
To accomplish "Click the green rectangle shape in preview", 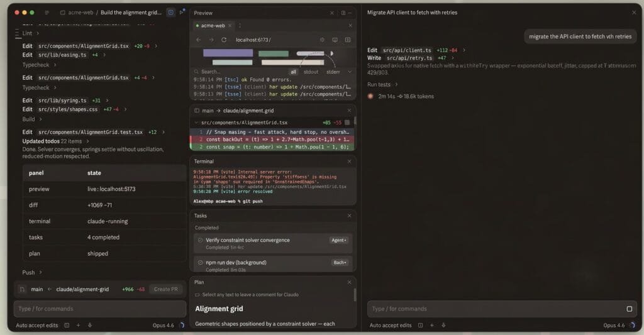I will coord(274,53).
